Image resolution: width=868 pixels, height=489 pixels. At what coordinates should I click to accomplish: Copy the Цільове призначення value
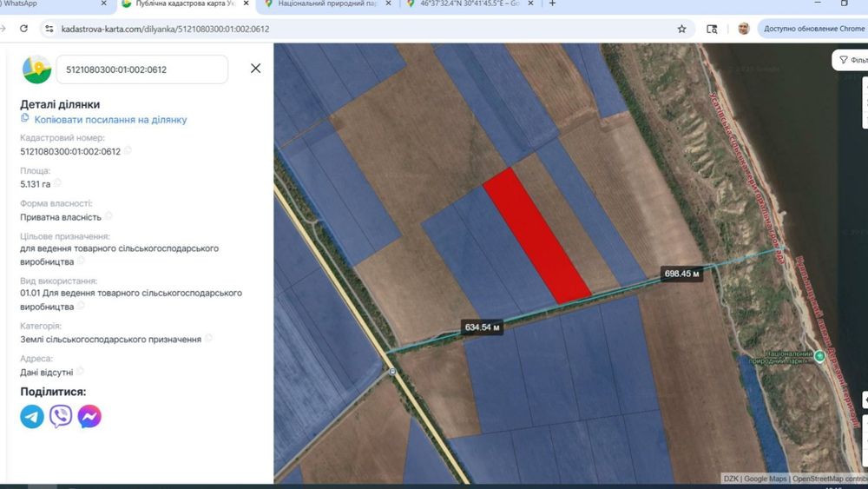[x=81, y=261]
